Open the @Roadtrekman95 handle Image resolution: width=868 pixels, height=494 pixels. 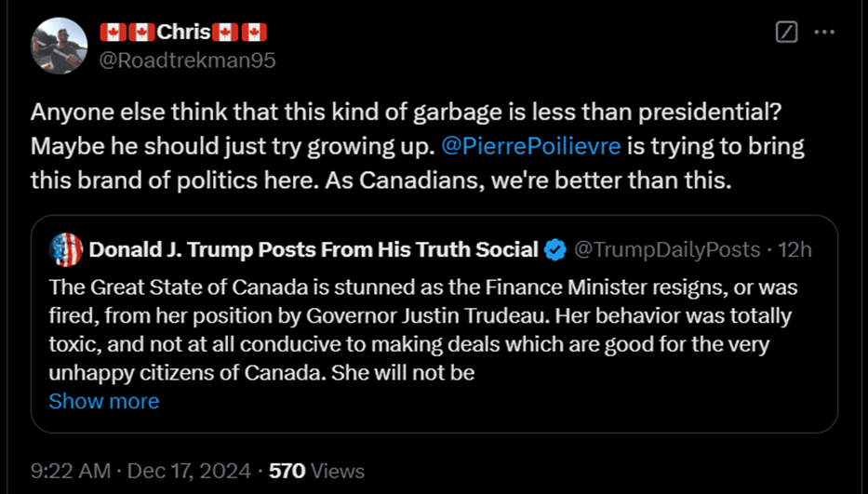pyautogui.click(x=189, y=60)
